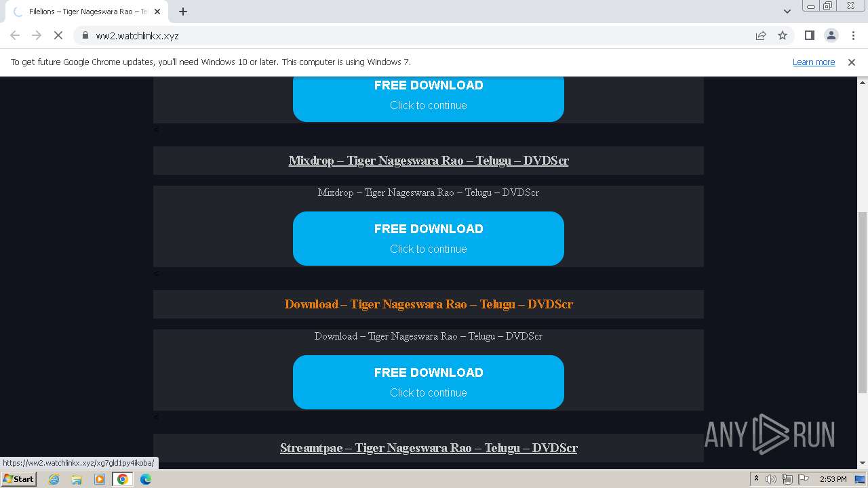Viewport: 868px width, 488px height.
Task: Open clock showing 2:53 PM
Action: coord(833,479)
